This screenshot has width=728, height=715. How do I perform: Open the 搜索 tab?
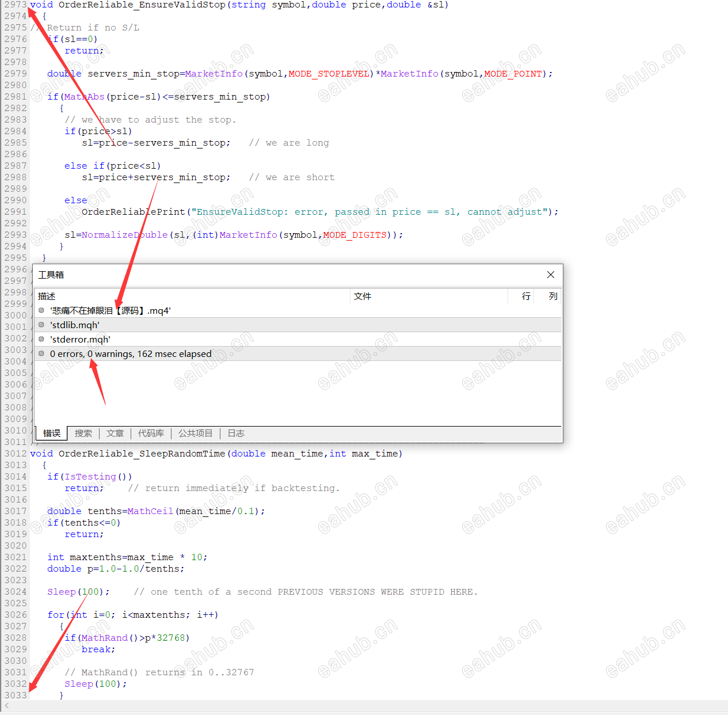[83, 433]
